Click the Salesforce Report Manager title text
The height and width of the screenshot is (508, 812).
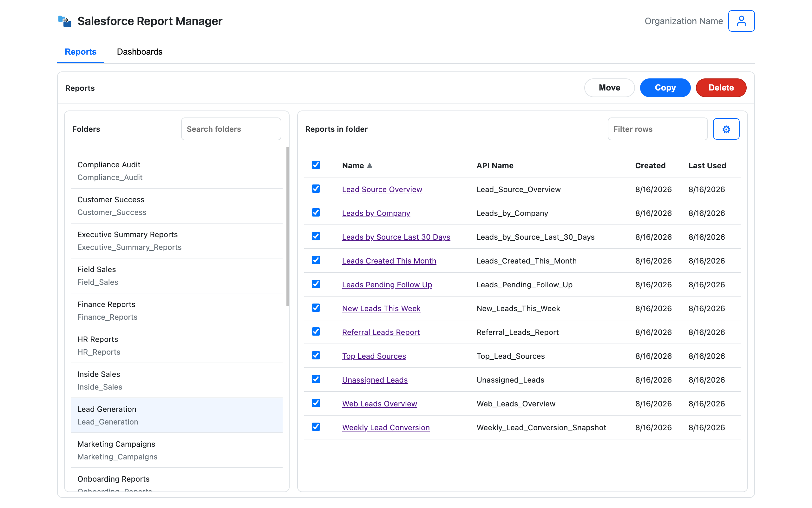[x=150, y=21]
